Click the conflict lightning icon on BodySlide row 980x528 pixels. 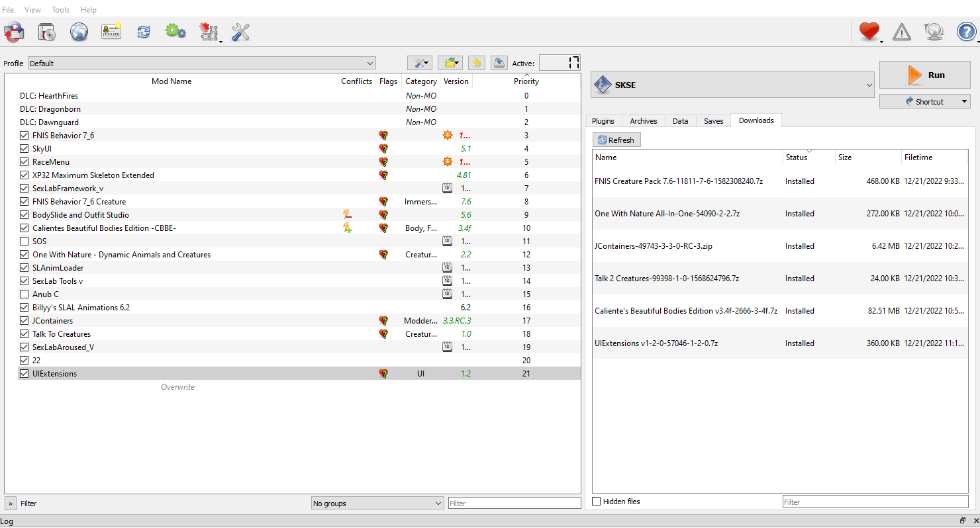(x=347, y=214)
